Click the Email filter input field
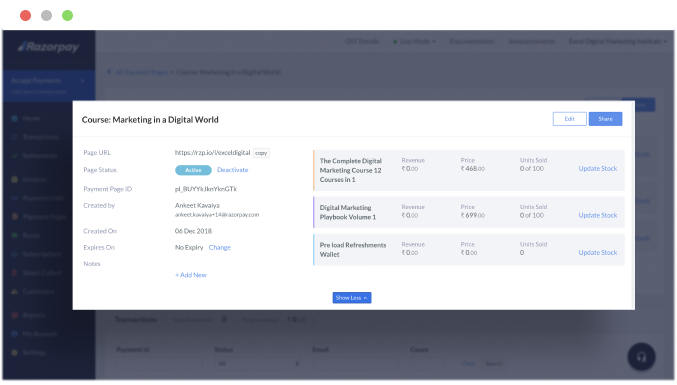Image resolution: width=677 pixels, height=385 pixels. 355,364
